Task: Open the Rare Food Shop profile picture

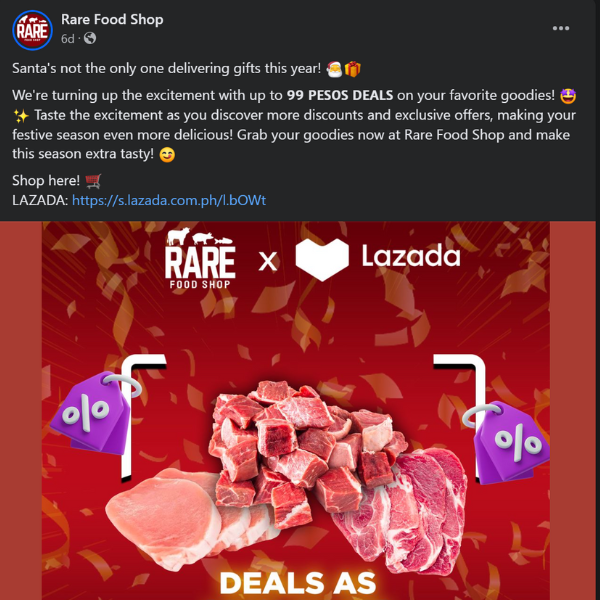Action: pyautogui.click(x=32, y=30)
